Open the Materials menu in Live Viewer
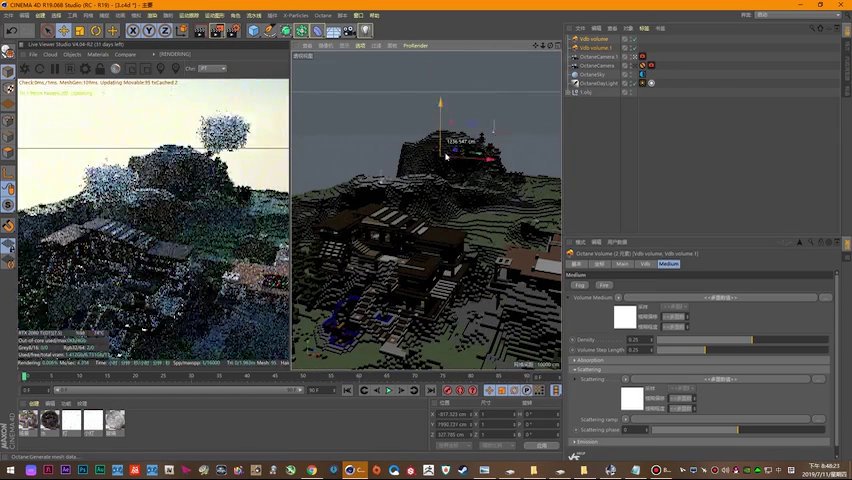Image resolution: width=852 pixels, height=480 pixels. [97, 54]
